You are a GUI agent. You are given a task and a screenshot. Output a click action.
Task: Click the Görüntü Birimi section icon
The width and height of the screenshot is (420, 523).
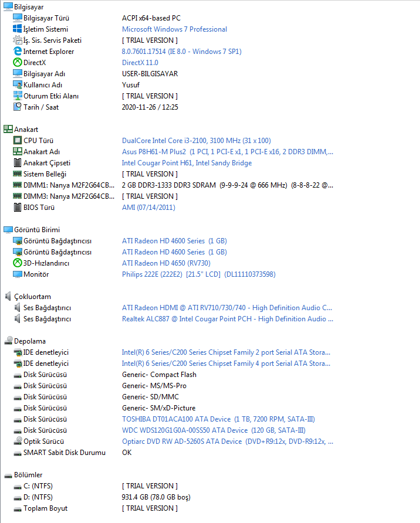8,229
